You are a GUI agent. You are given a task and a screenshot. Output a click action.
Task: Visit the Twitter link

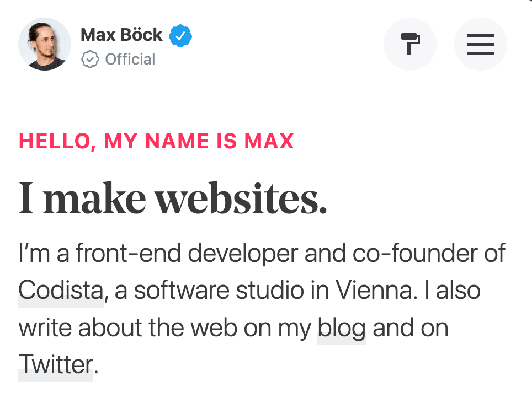pos(56,364)
